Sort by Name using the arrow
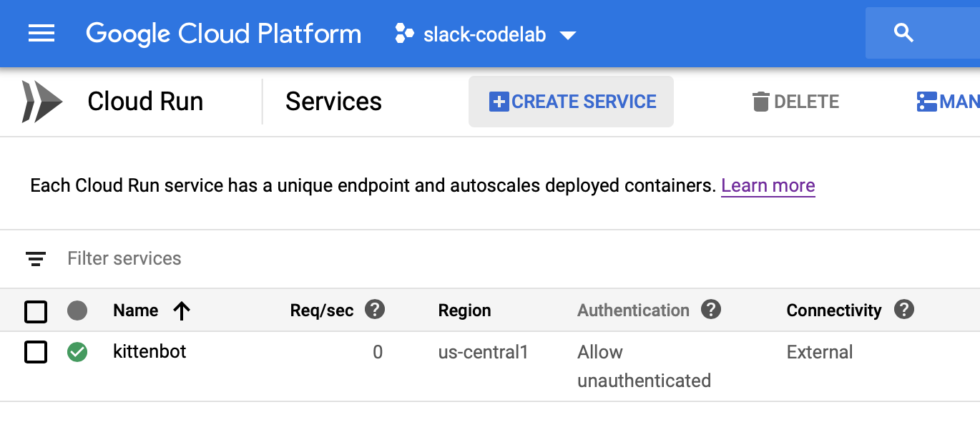Viewport: 980px width, 445px height. tap(182, 310)
